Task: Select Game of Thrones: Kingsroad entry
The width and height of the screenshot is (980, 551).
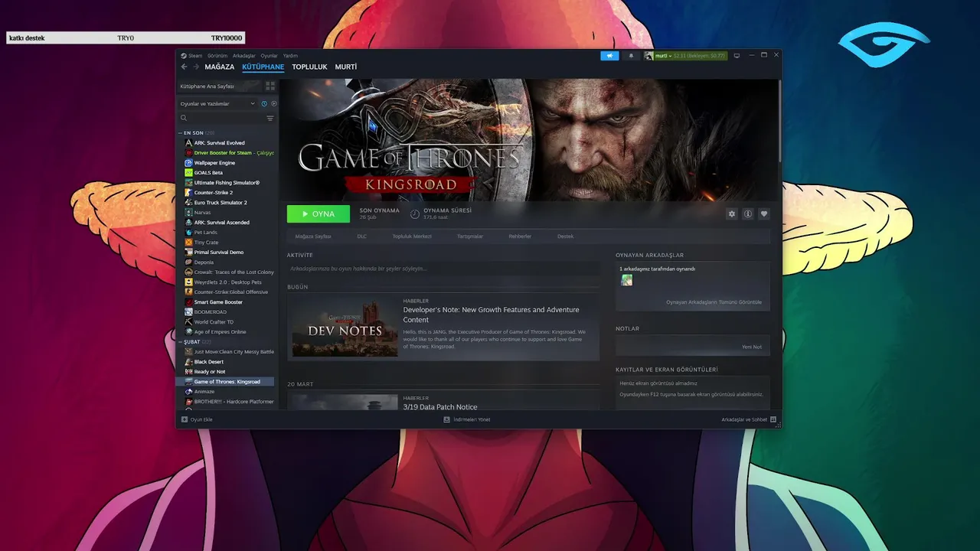Action: [x=225, y=382]
